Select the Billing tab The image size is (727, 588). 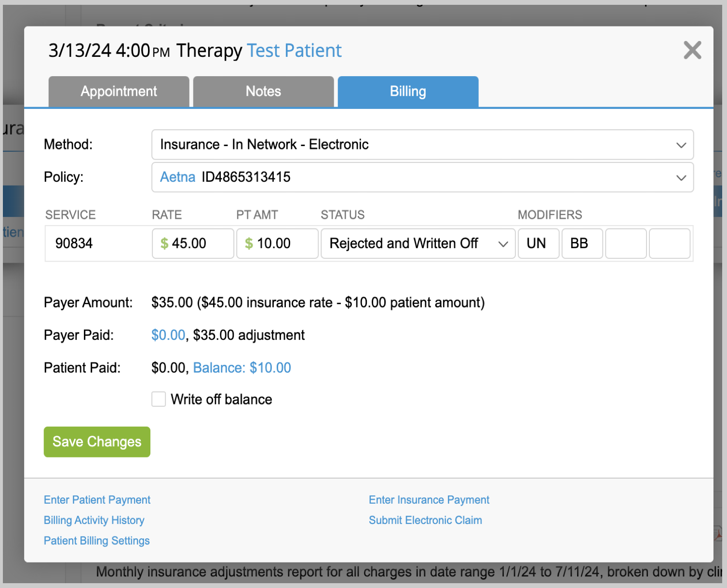tap(408, 92)
